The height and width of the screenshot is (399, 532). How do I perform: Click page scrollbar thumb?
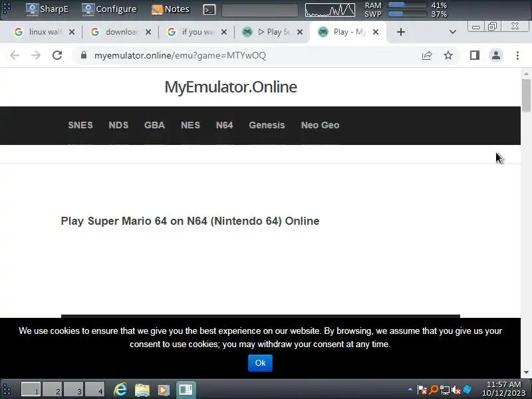[x=526, y=95]
